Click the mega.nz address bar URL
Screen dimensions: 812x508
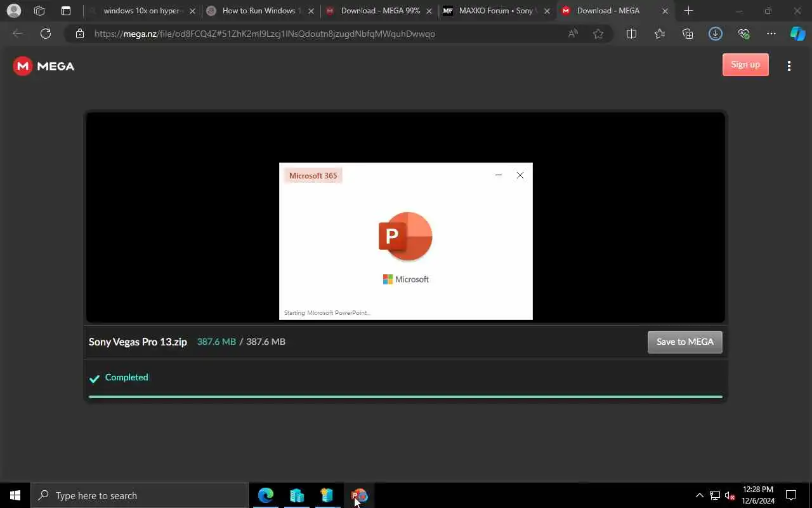[x=265, y=34]
